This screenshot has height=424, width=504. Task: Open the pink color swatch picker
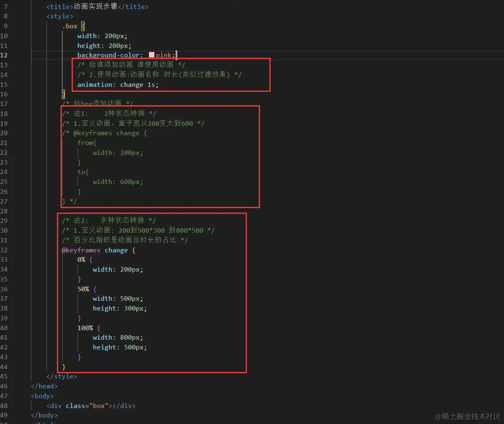tap(151, 55)
